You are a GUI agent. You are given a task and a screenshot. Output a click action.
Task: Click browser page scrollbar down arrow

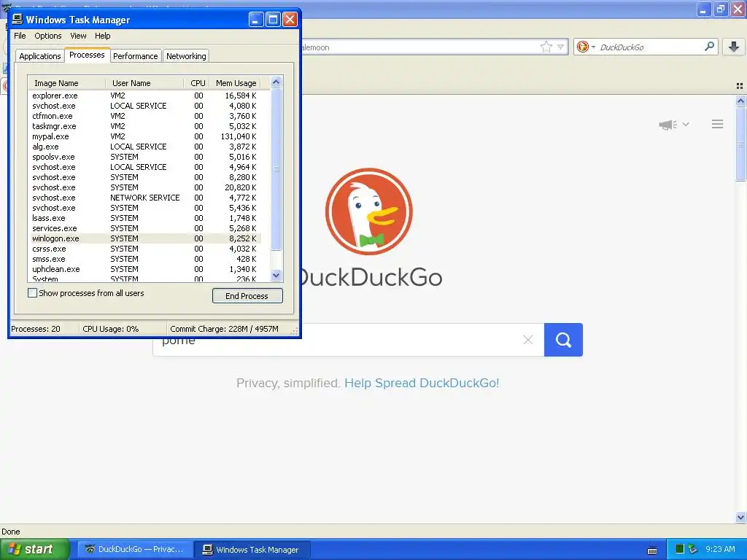tap(740, 517)
